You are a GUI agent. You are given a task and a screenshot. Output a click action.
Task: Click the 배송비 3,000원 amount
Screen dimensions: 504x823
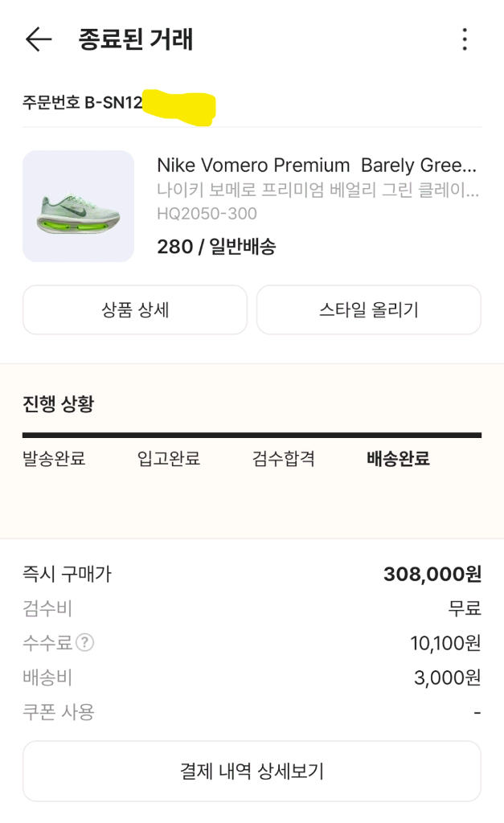pos(444,678)
